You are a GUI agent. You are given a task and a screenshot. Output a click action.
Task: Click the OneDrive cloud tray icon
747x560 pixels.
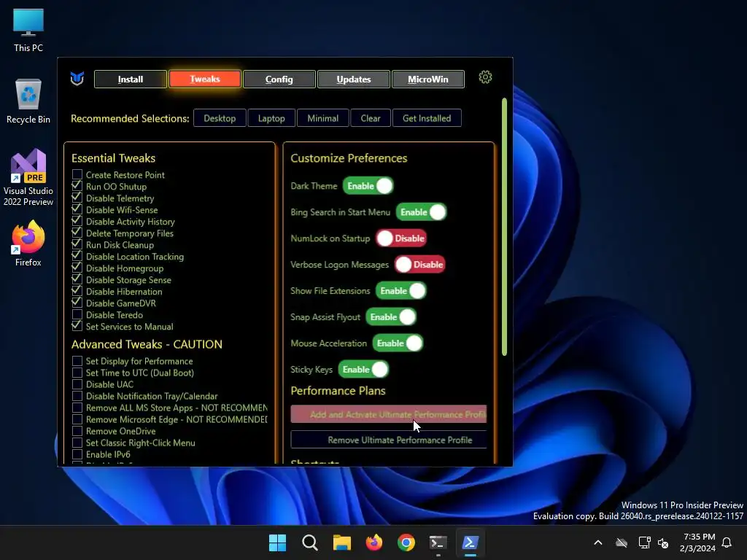[622, 542]
